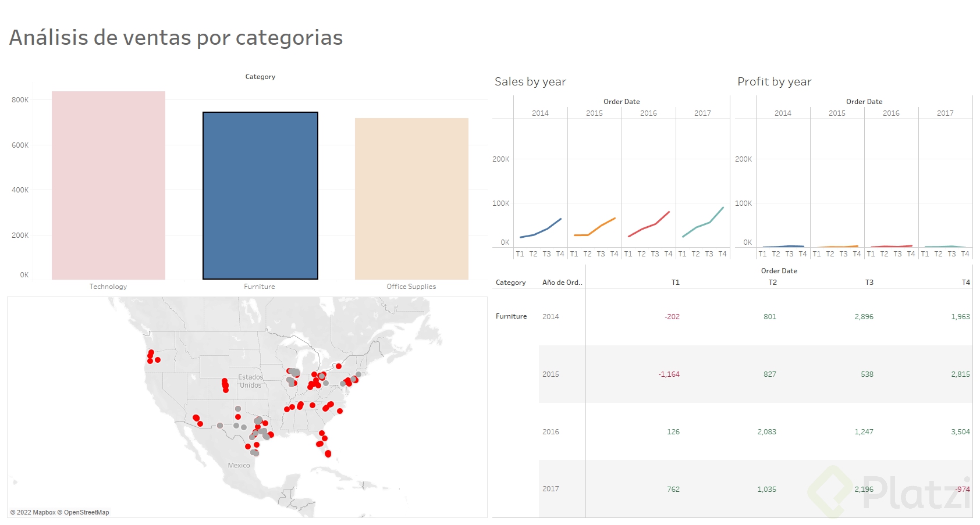Click the 2017 header in Sales by year
The width and height of the screenshot is (980, 525).
click(x=702, y=113)
